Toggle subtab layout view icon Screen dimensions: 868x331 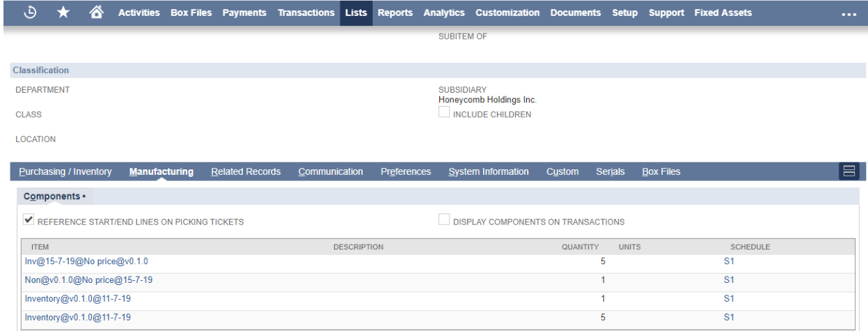tap(850, 171)
